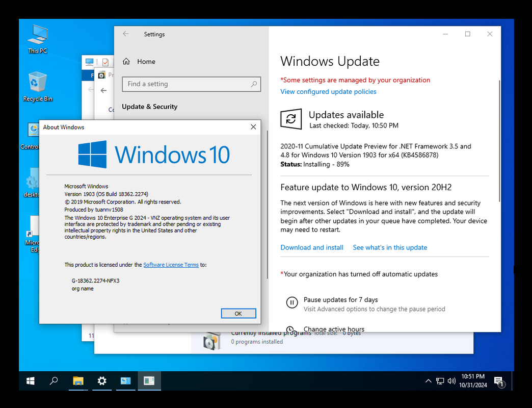Close the Settings window
Viewport: 532px width, 408px height.
coord(490,34)
